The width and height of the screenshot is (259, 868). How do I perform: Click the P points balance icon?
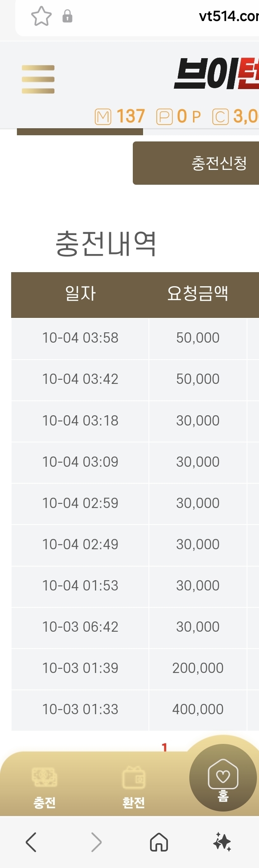pyautogui.click(x=164, y=117)
